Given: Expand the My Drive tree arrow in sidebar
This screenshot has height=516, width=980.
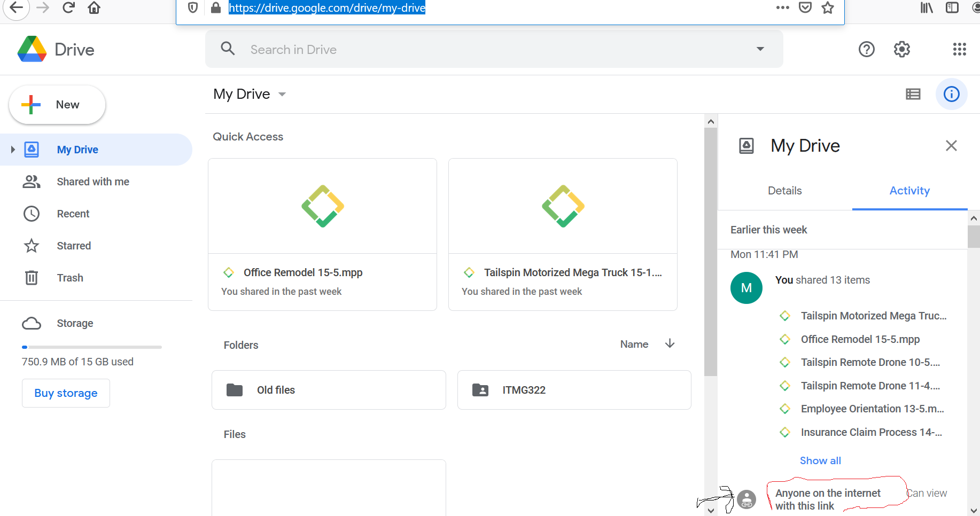Looking at the screenshot, I should click(13, 150).
